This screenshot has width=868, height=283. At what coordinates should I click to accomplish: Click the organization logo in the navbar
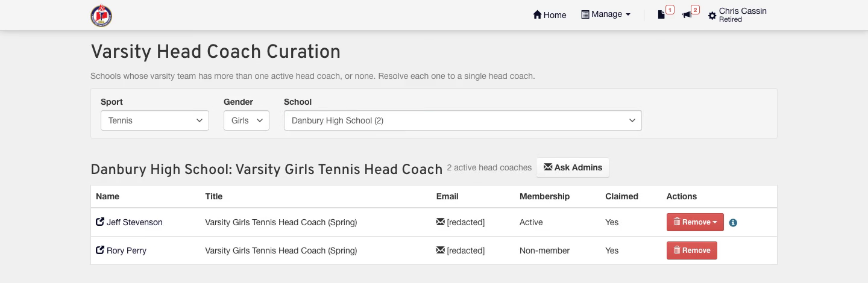pyautogui.click(x=101, y=16)
